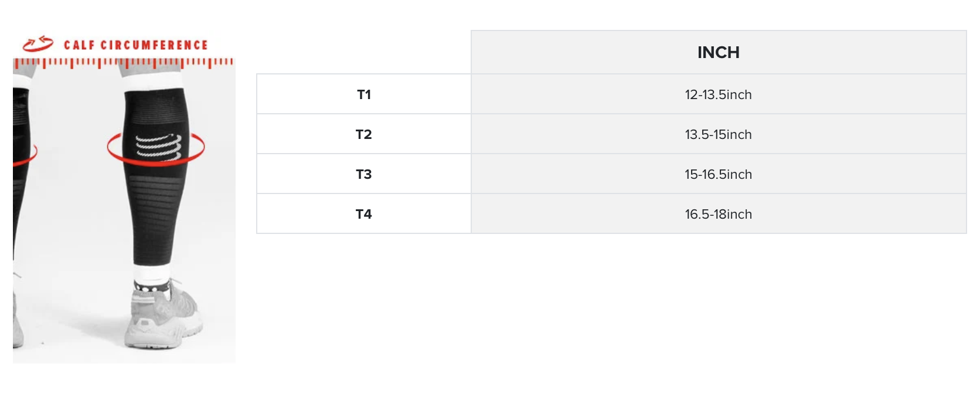Click the white spiral logo on the calf sleeve
Viewport: 980px width, 394px height.
158,147
